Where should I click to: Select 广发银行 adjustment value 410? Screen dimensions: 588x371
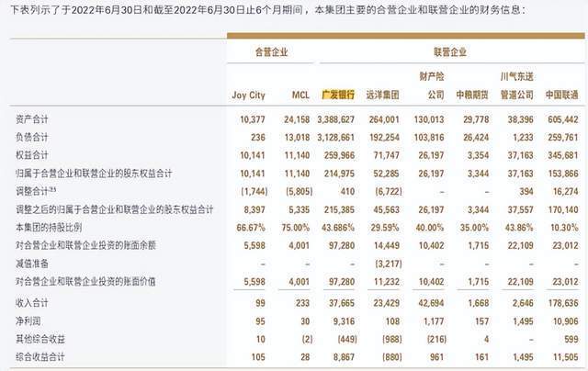[x=347, y=192]
